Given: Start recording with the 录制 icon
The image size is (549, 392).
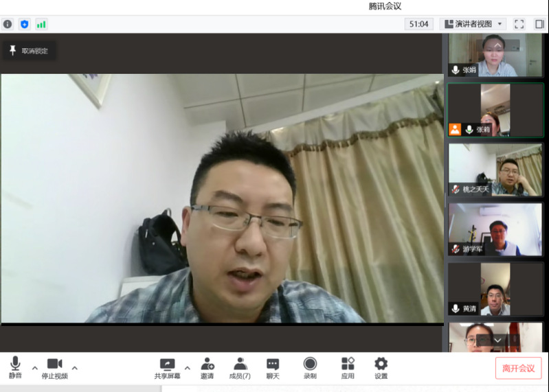Looking at the screenshot, I should (310, 368).
